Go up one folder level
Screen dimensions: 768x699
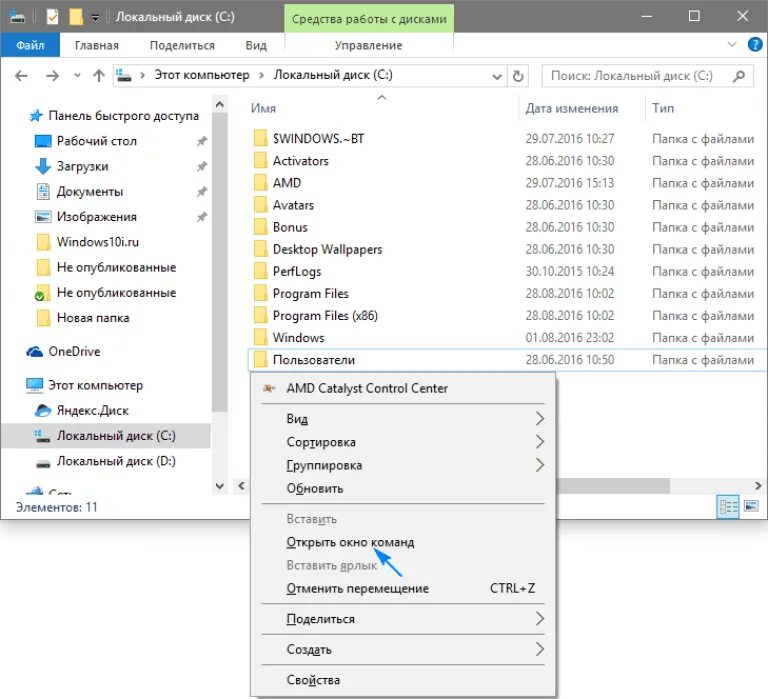tap(99, 76)
